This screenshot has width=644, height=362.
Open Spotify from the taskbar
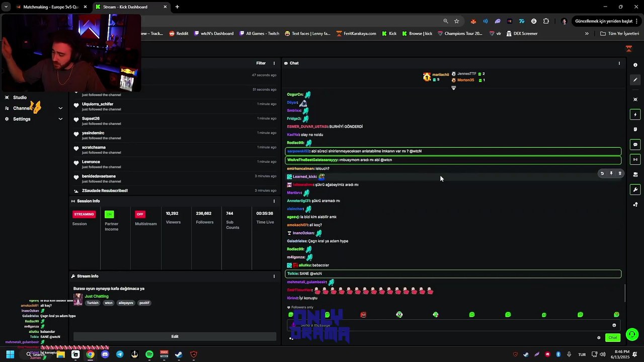(x=149, y=354)
